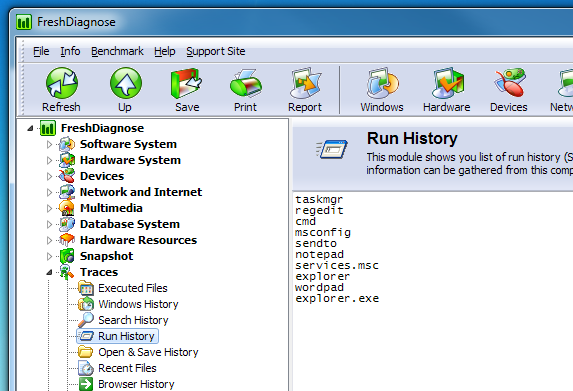573x391 pixels.
Task: Click the Hardware System tree icon
Action: (x=67, y=160)
